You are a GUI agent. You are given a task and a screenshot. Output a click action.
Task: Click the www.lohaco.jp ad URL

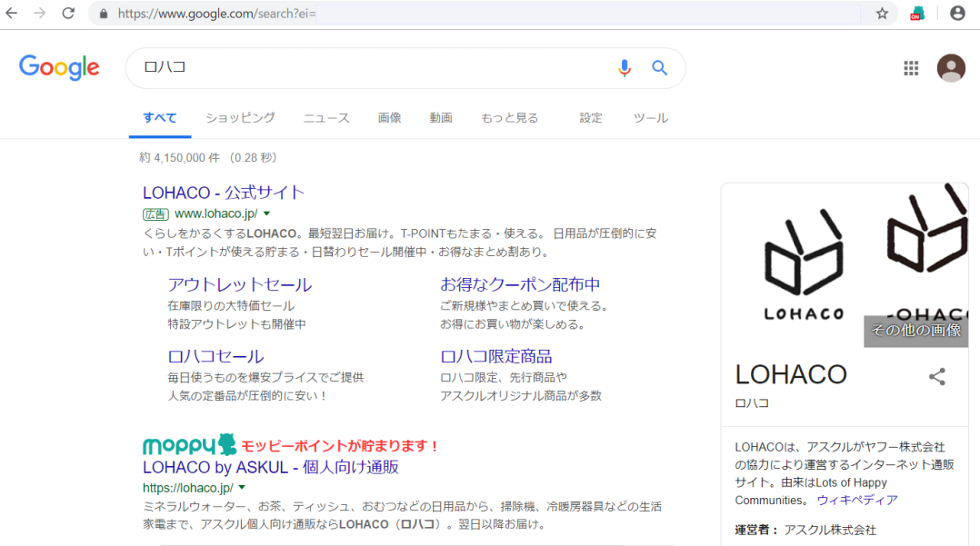(x=216, y=213)
